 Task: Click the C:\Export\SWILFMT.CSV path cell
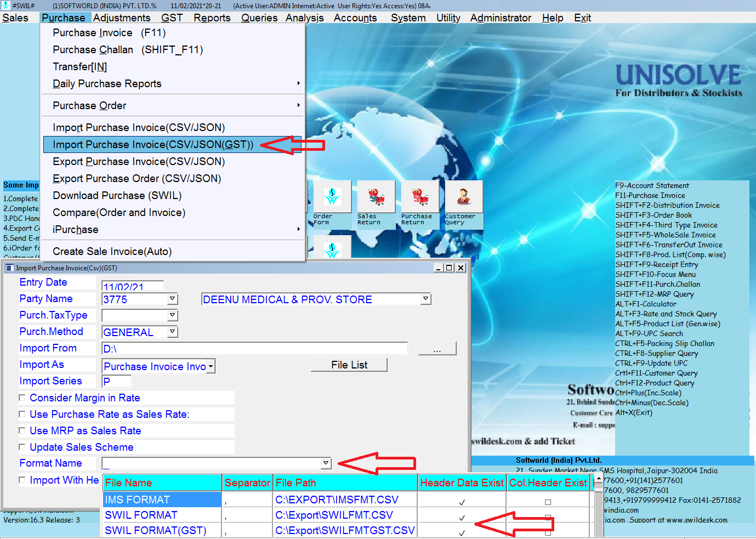coord(345,515)
